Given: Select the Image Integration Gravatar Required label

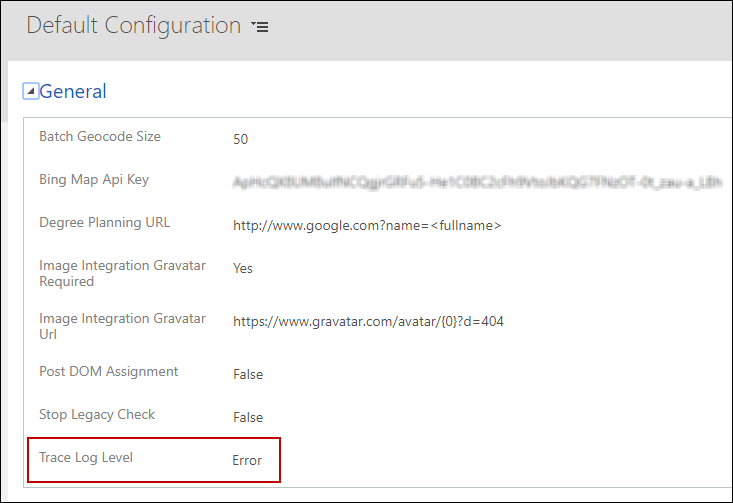Looking at the screenshot, I should click(122, 273).
